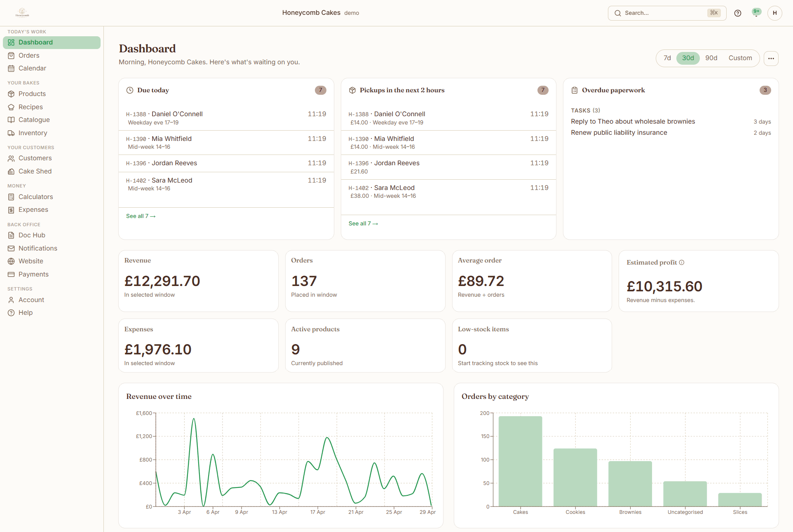Click the Uncategorised bar in category chart

685,494
